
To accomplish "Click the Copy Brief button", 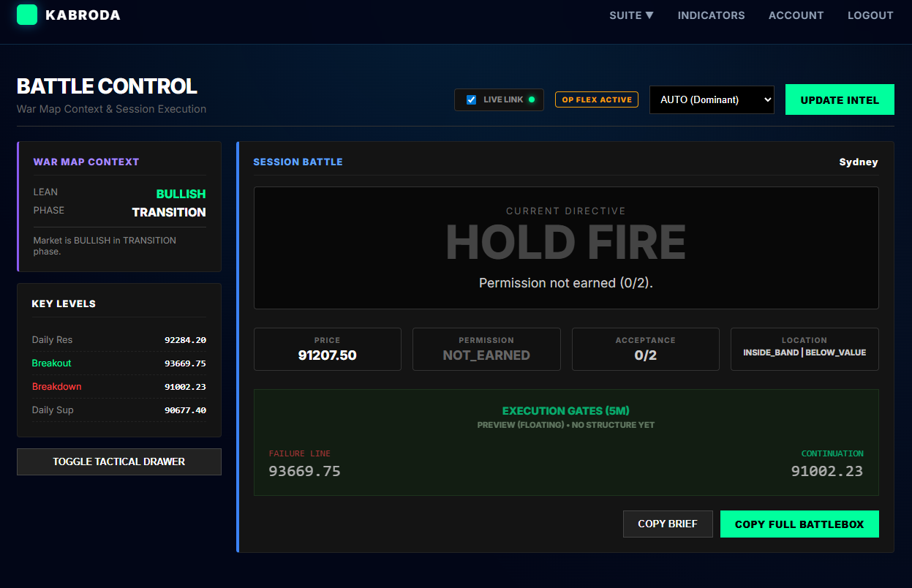I will 667,524.
